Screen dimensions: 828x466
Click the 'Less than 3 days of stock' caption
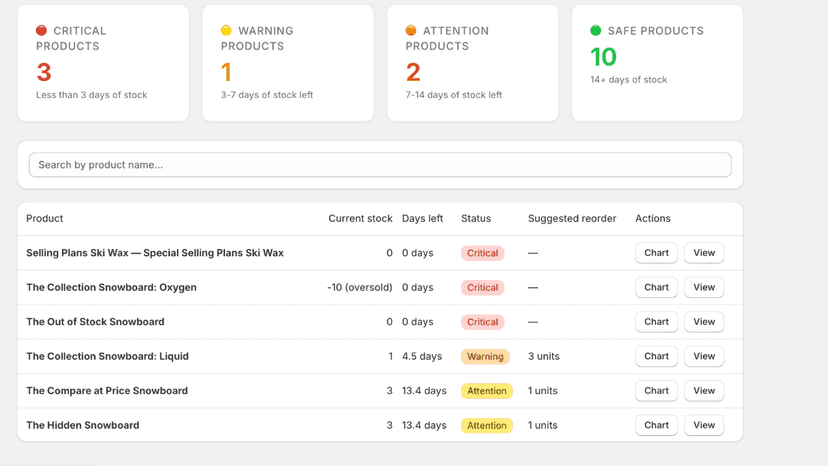pyautogui.click(x=91, y=95)
